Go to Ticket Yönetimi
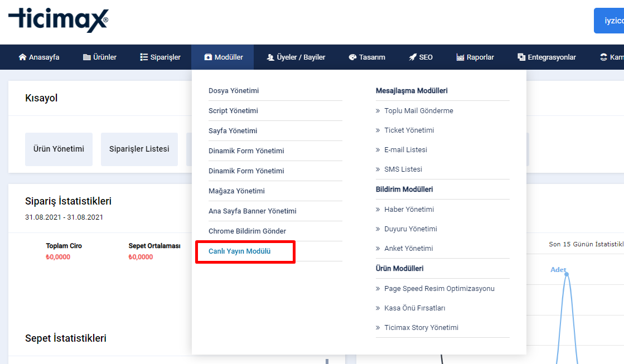 [x=409, y=130]
